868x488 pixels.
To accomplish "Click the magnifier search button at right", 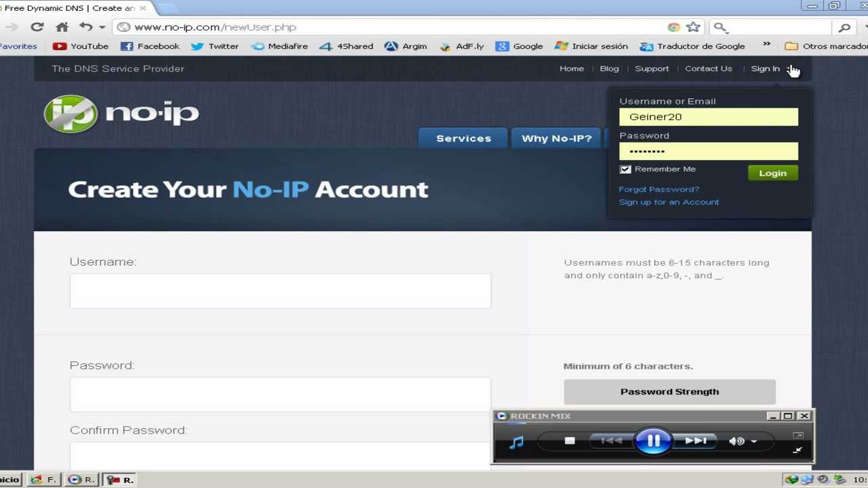I will [844, 28].
